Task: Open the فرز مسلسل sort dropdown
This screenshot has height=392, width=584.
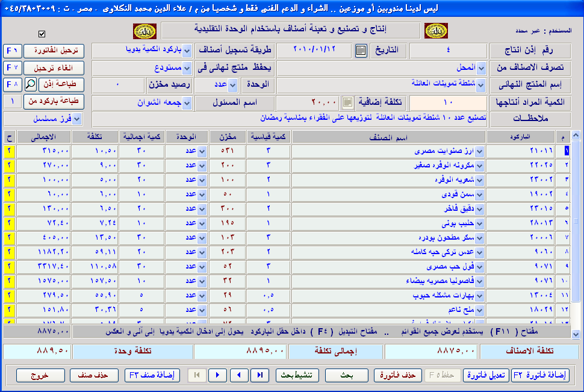Action: (76, 119)
